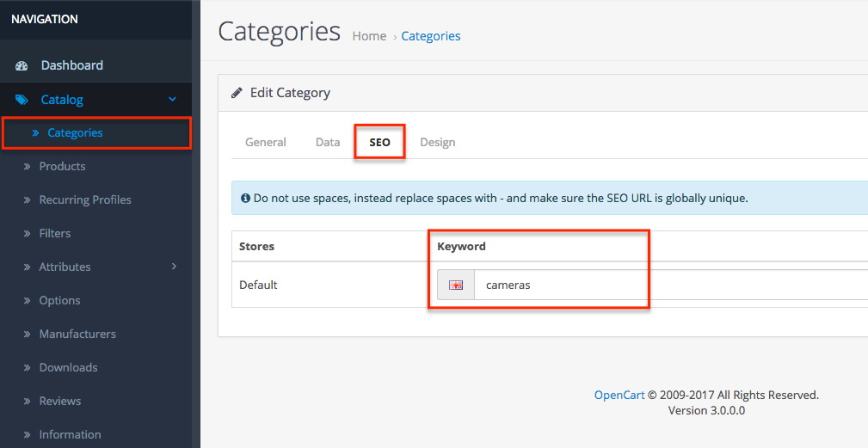Open the Data tab
The height and width of the screenshot is (448, 868).
click(x=328, y=142)
